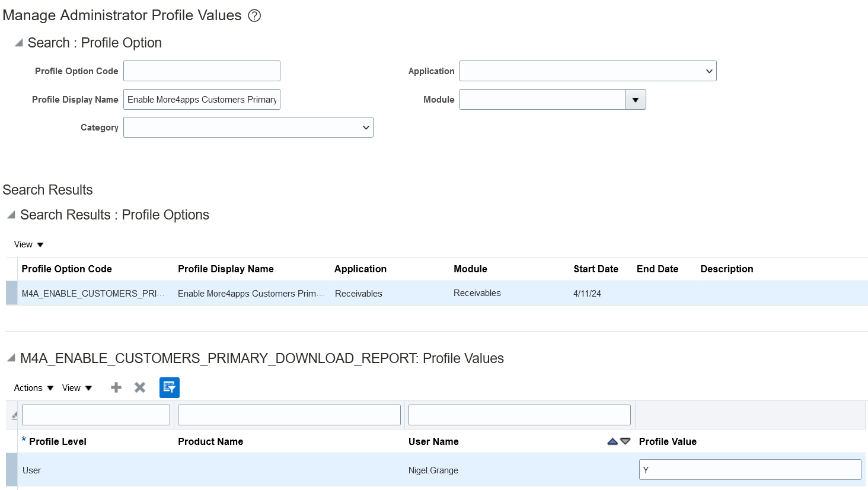Click the Profile Display Name field
The width and height of the screenshot is (868, 490).
click(x=202, y=100)
